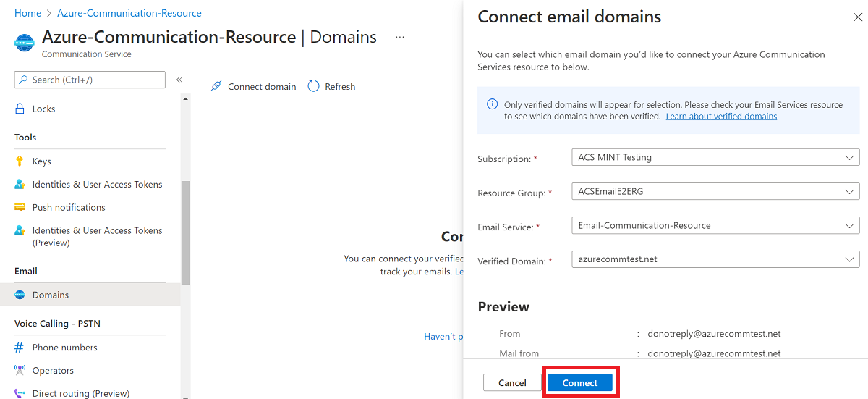Click the Push notifications icon
The height and width of the screenshot is (399, 868).
[20, 207]
